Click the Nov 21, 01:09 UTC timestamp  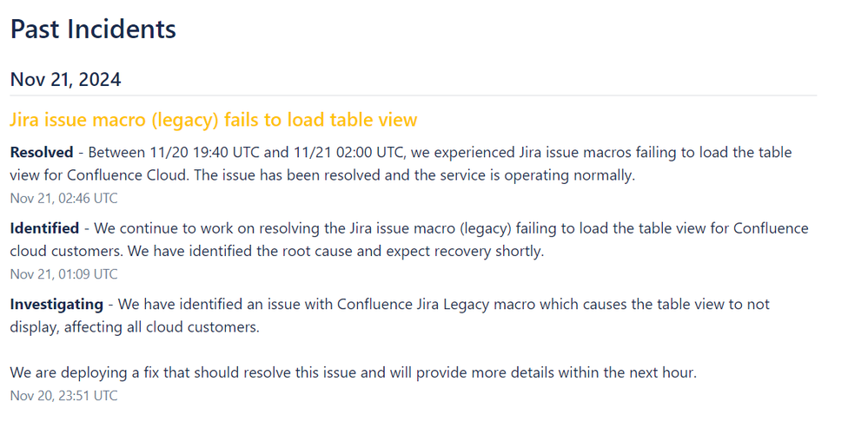click(63, 274)
